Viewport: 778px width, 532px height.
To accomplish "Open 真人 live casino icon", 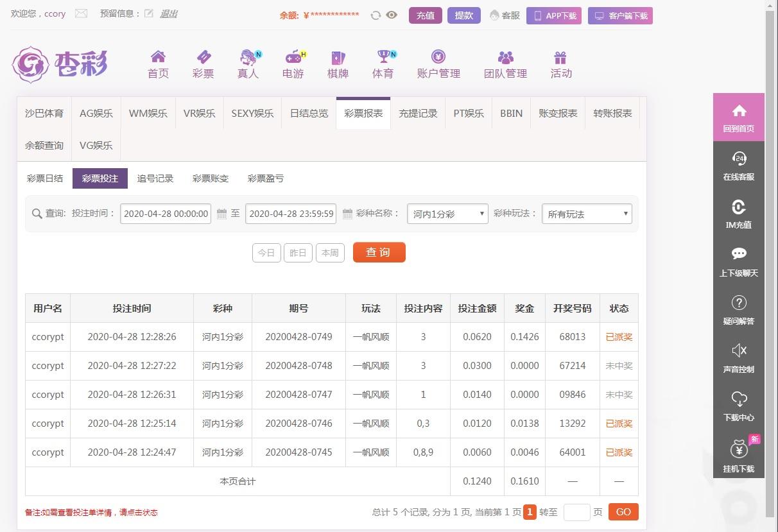I will (248, 58).
